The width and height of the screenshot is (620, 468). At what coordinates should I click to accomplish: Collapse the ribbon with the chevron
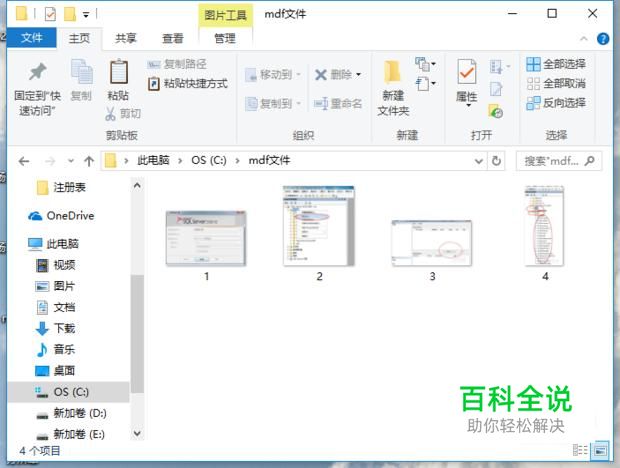[x=584, y=38]
